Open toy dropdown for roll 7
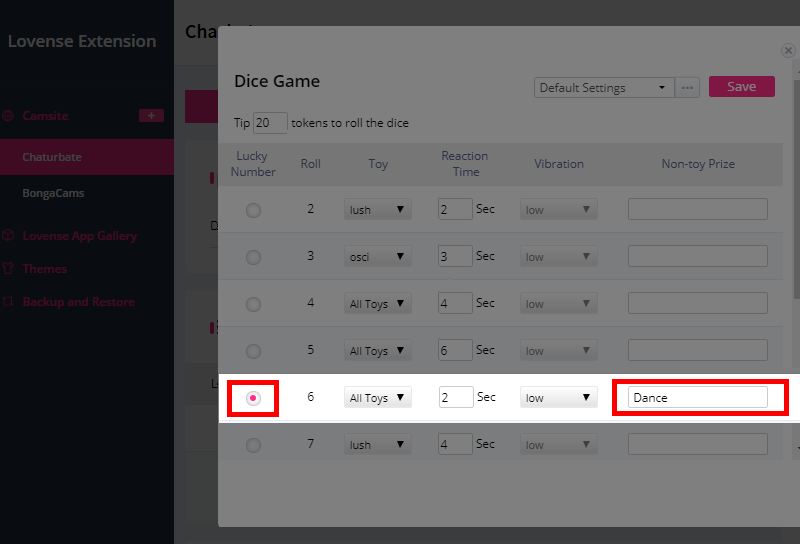The image size is (800, 544). [378, 444]
